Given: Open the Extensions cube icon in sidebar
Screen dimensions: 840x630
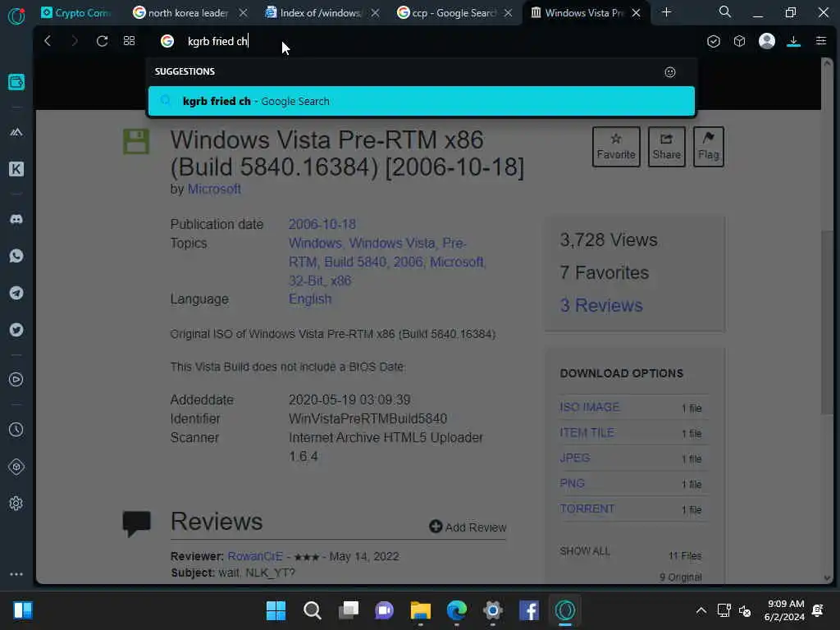Looking at the screenshot, I should click(16, 467).
